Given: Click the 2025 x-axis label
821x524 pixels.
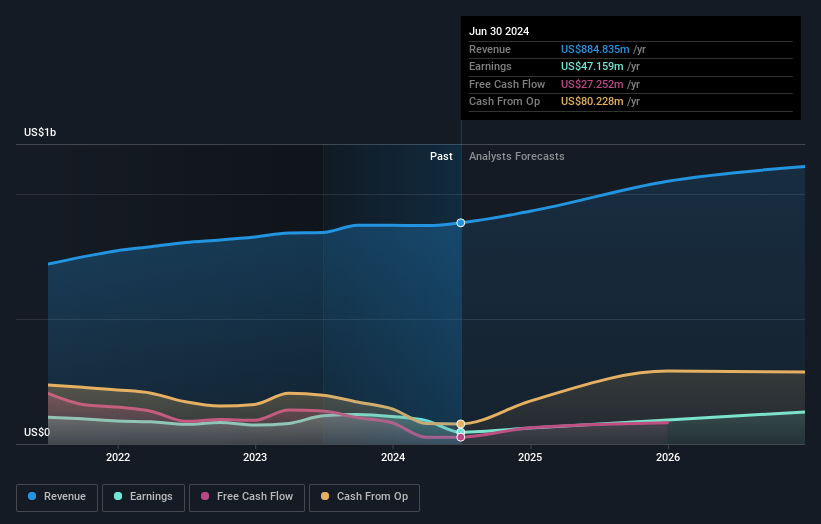Looking at the screenshot, I should point(530,457).
